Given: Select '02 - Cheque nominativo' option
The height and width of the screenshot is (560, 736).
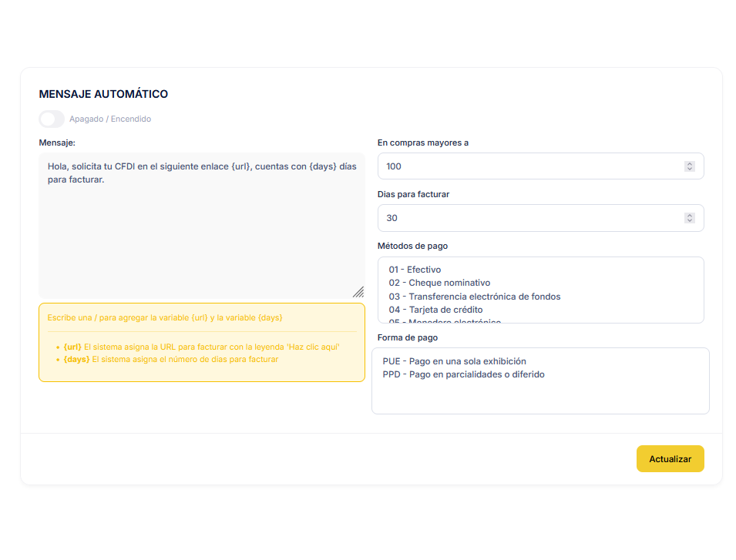Looking at the screenshot, I should (x=439, y=283).
